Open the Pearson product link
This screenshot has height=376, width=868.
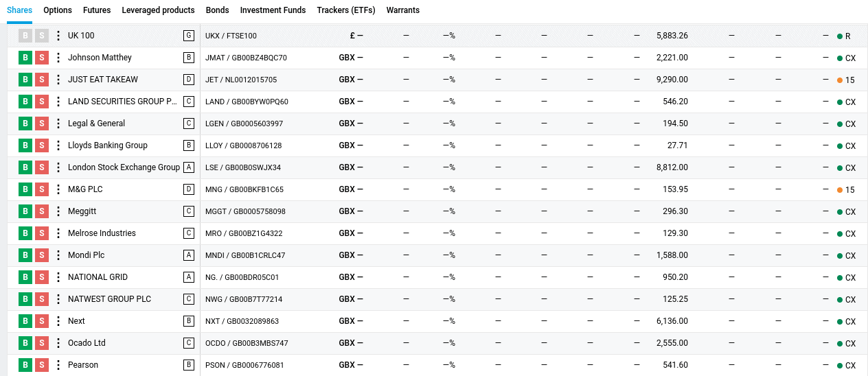point(83,365)
